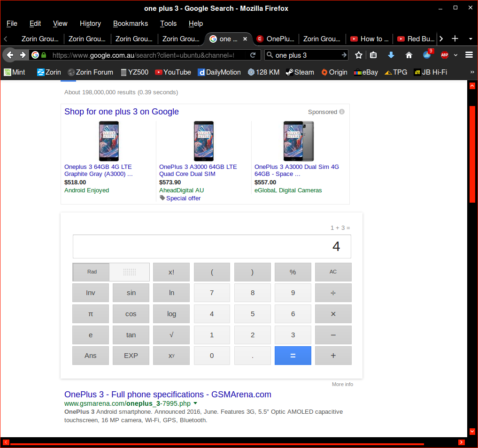
Task: Open the list all tabs dropdown
Action: tap(470, 39)
